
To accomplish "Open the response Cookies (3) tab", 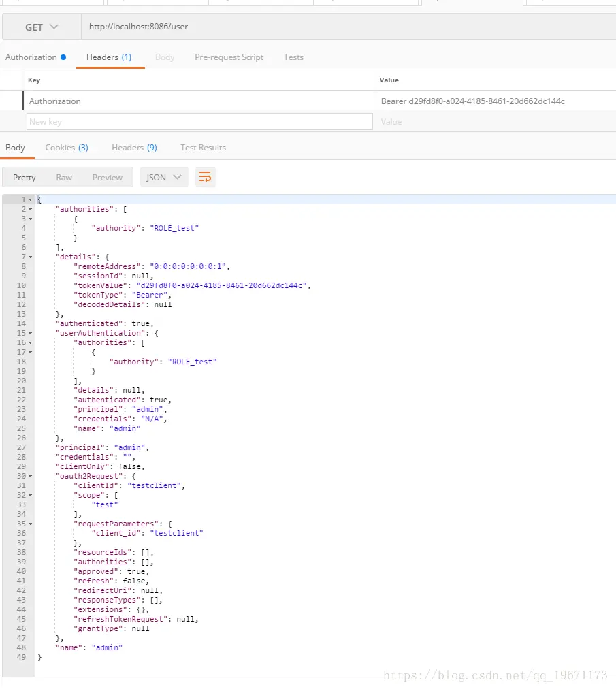I will point(67,148).
